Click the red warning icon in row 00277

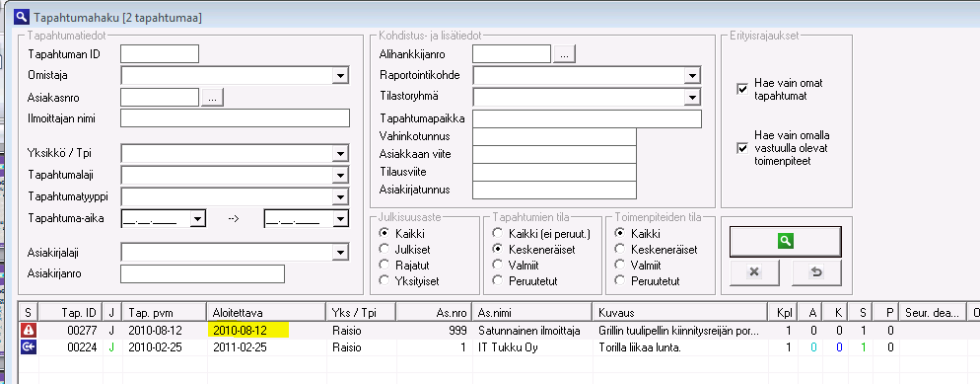pos(29,331)
